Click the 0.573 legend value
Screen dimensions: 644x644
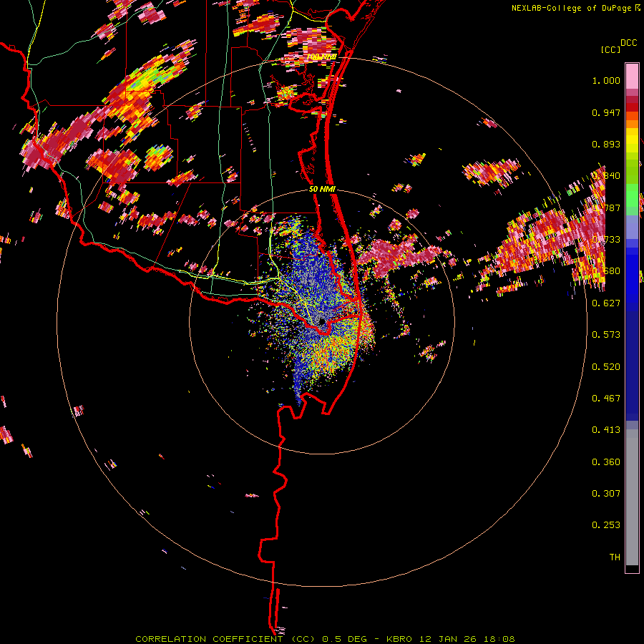coord(606,335)
